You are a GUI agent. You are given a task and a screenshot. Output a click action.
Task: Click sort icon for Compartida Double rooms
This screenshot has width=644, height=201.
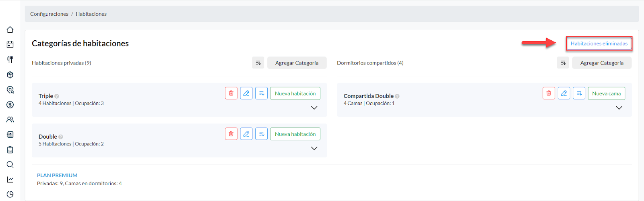click(x=579, y=93)
